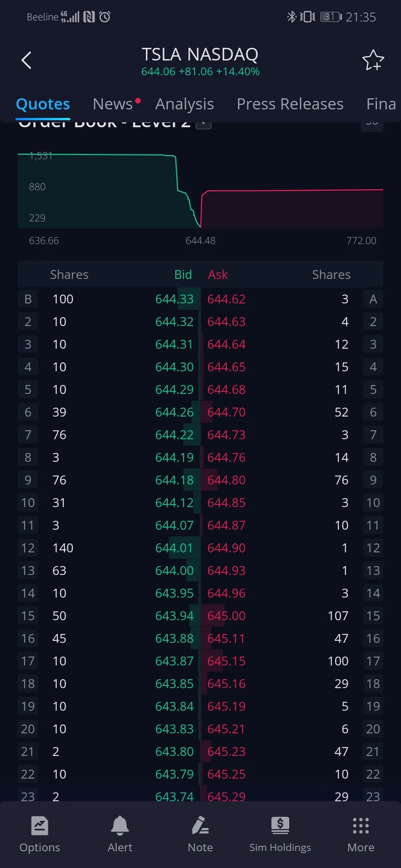Tap ask price 644.80

(226, 480)
